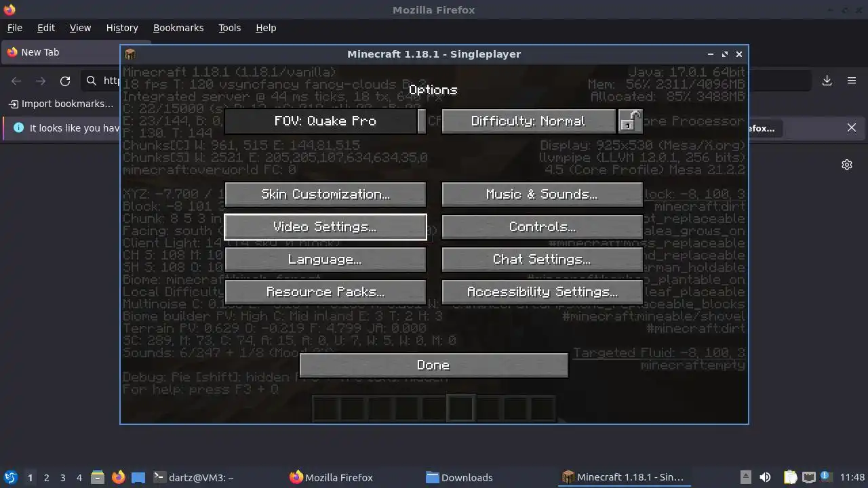Open the Edit menu in Firefox
868x488 pixels.
click(x=46, y=28)
